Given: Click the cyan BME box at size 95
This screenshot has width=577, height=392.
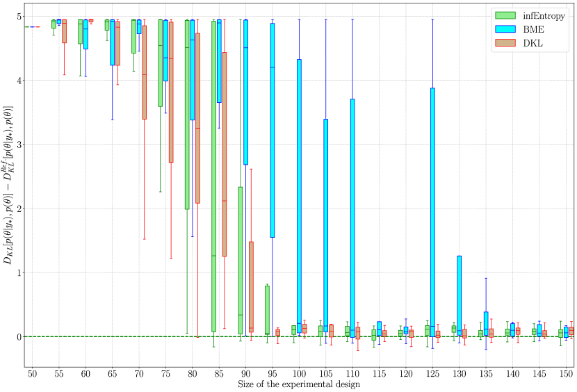Looking at the screenshot, I should click(x=273, y=130).
